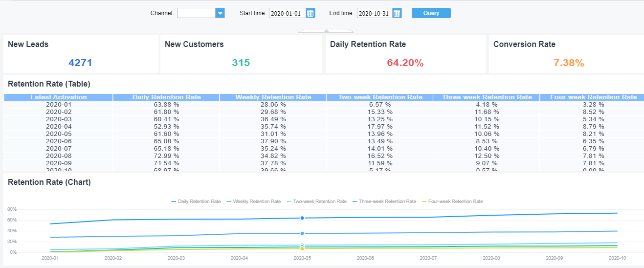Select table row 2020-07
Viewport: 644px width, 268px height.
click(324, 148)
